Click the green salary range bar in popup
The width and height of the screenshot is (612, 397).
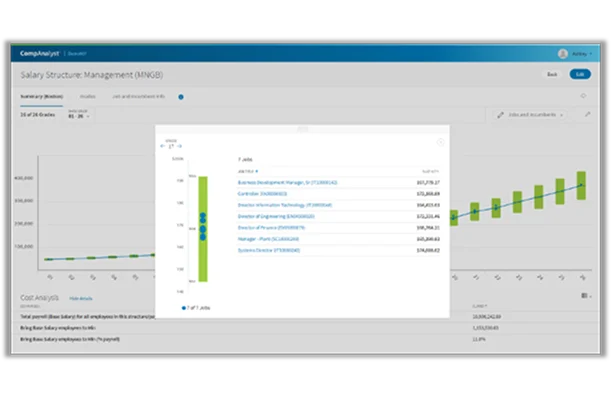(x=203, y=229)
